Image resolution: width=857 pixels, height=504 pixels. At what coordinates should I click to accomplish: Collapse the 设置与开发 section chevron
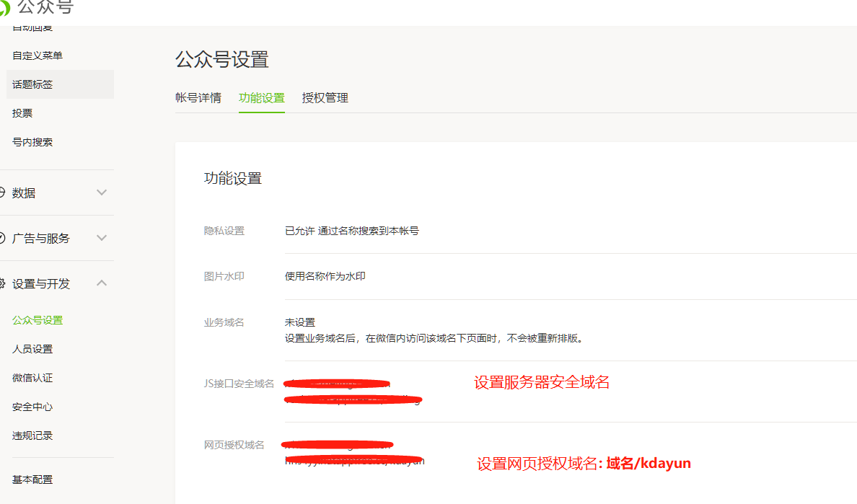point(102,283)
